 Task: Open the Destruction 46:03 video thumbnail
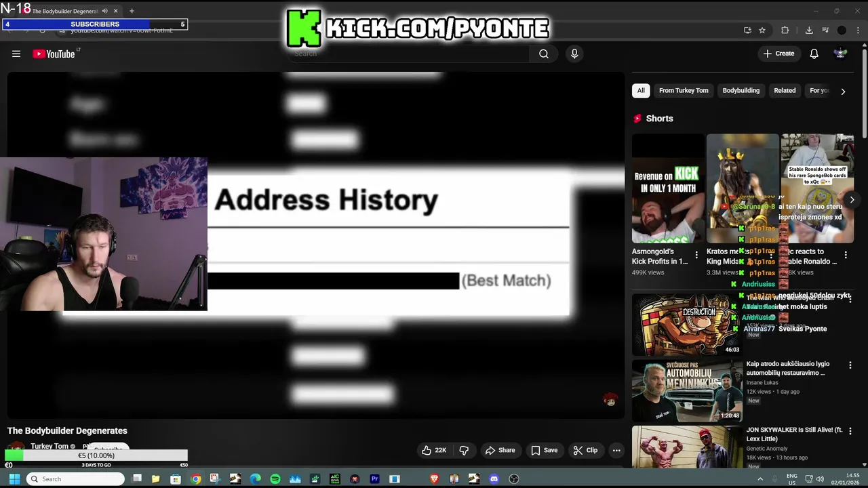pos(687,325)
